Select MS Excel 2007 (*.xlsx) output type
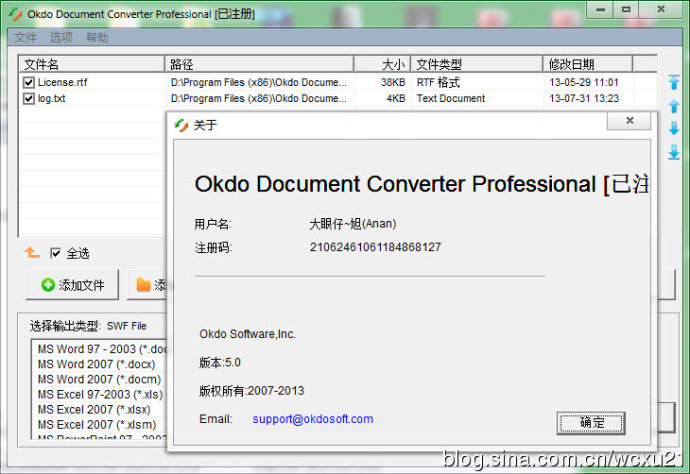 coord(94,410)
